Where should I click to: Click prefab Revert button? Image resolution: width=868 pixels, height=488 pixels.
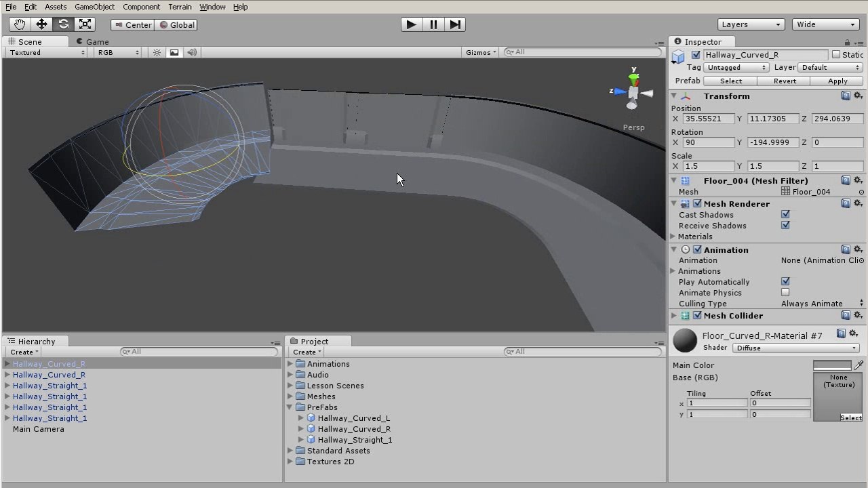(785, 81)
